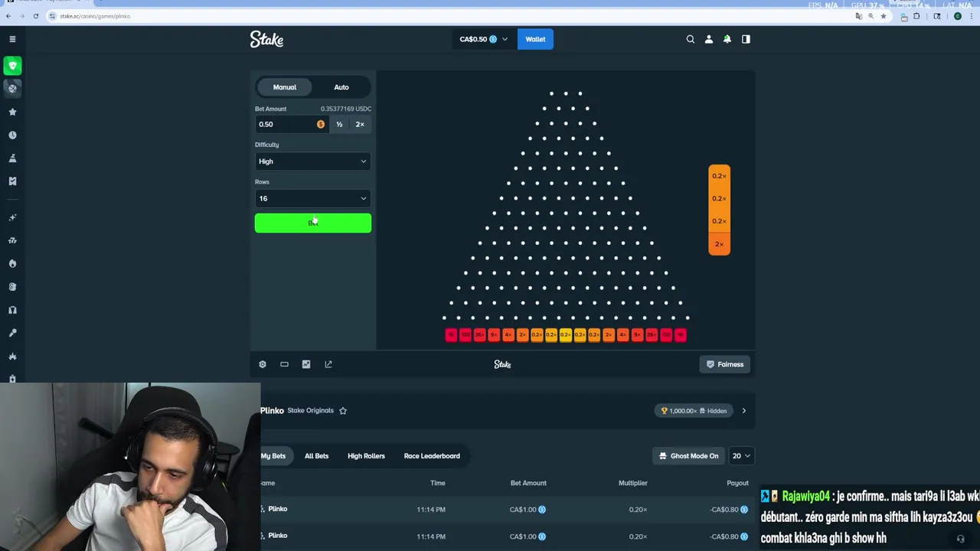
Task: Open Slots 777 icon in sidebar
Action: click(12, 240)
